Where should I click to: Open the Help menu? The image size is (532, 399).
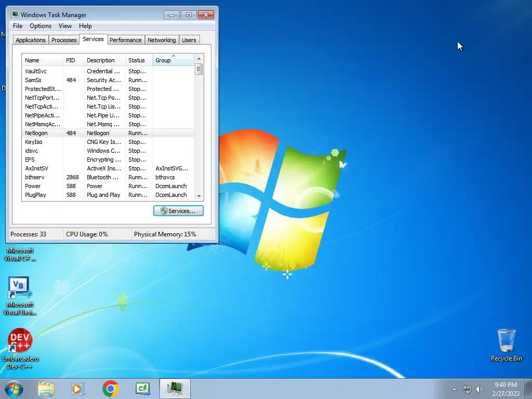(85, 26)
